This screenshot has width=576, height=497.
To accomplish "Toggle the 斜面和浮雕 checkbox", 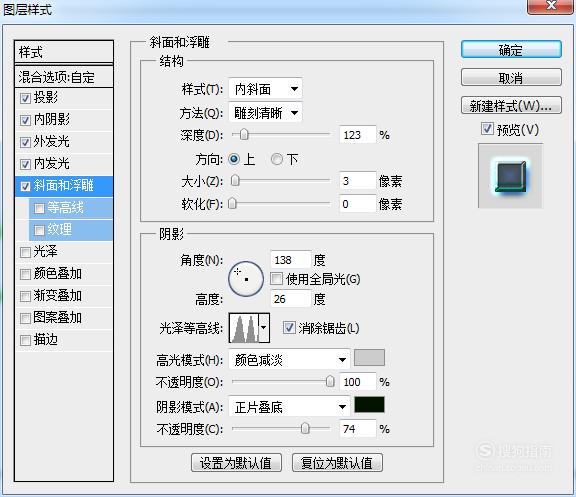I will click(x=25, y=187).
